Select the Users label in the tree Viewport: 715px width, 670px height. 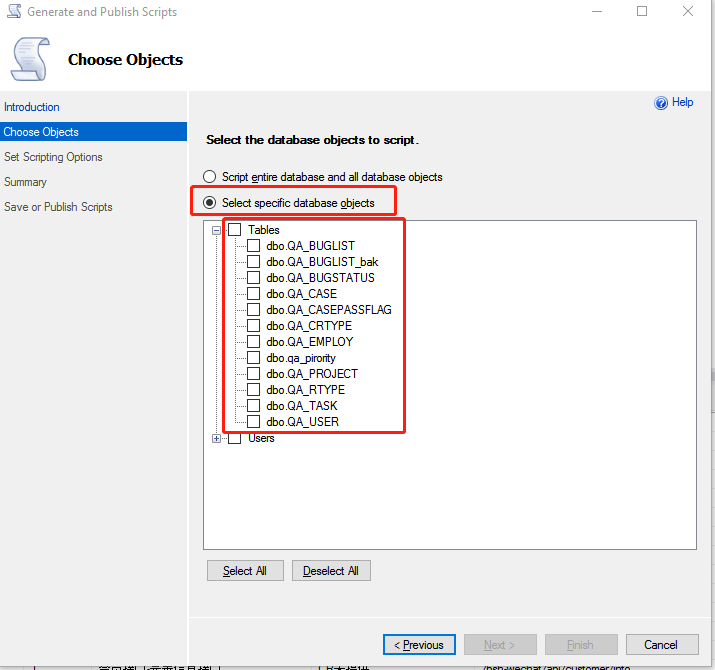click(x=261, y=438)
